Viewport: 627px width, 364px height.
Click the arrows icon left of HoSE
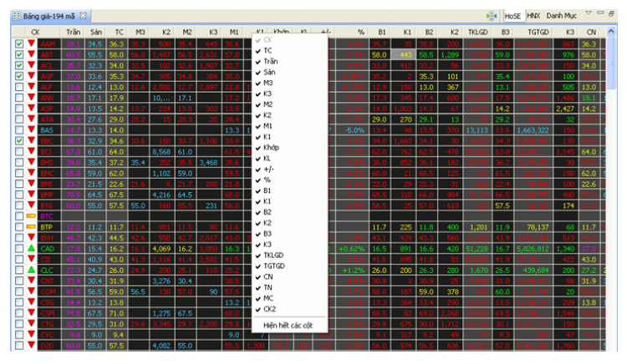[x=492, y=16]
